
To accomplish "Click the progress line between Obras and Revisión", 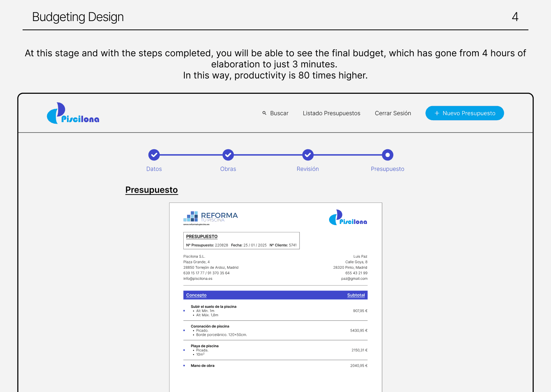I will click(x=268, y=155).
